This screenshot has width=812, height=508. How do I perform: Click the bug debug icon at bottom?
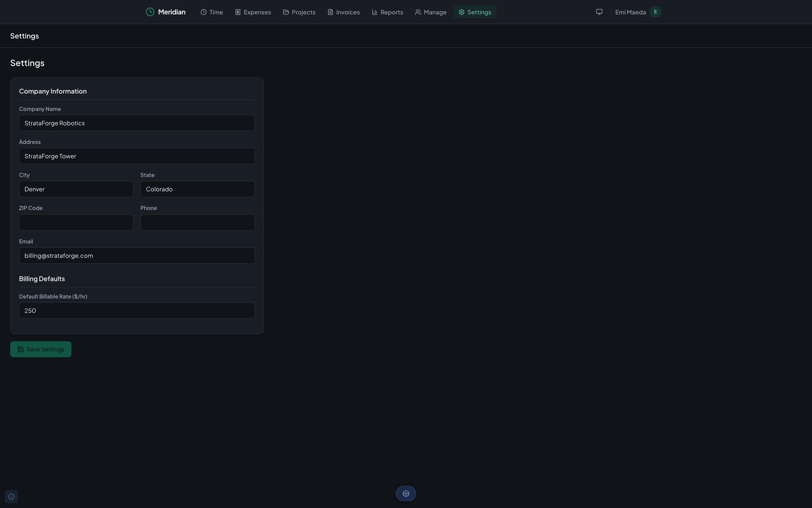tap(406, 494)
